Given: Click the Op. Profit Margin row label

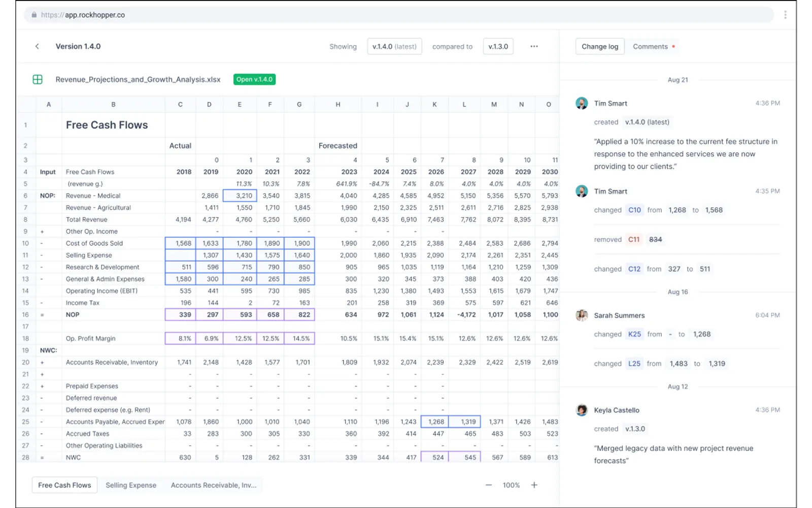Looking at the screenshot, I should 90,338.
